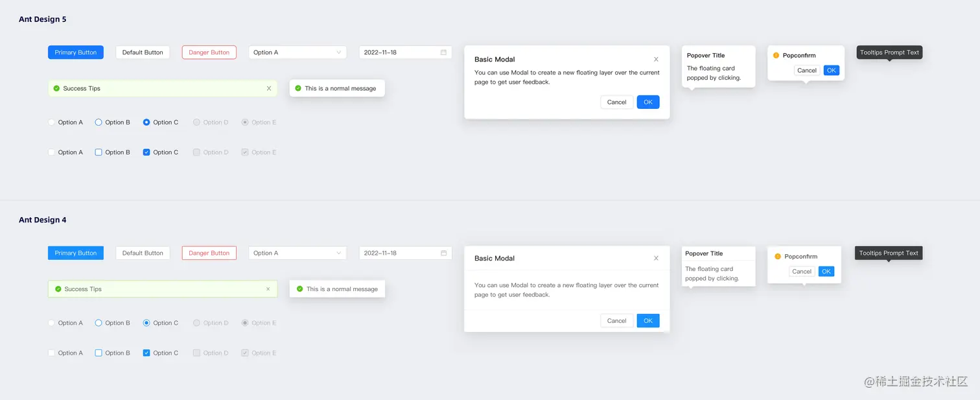Click Cancel in Ant Design 4 Popconfirm
This screenshot has height=400, width=980.
pos(802,272)
